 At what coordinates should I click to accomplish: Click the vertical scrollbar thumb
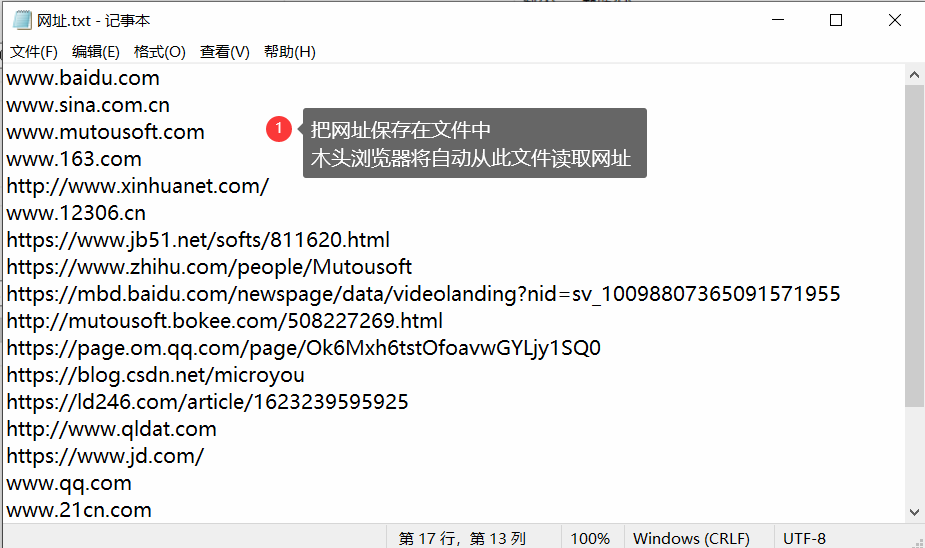click(914, 245)
